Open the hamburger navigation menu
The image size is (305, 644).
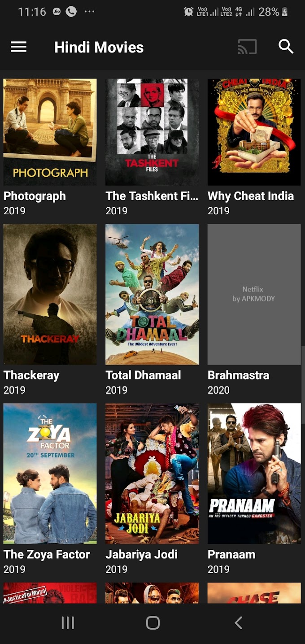[18, 47]
